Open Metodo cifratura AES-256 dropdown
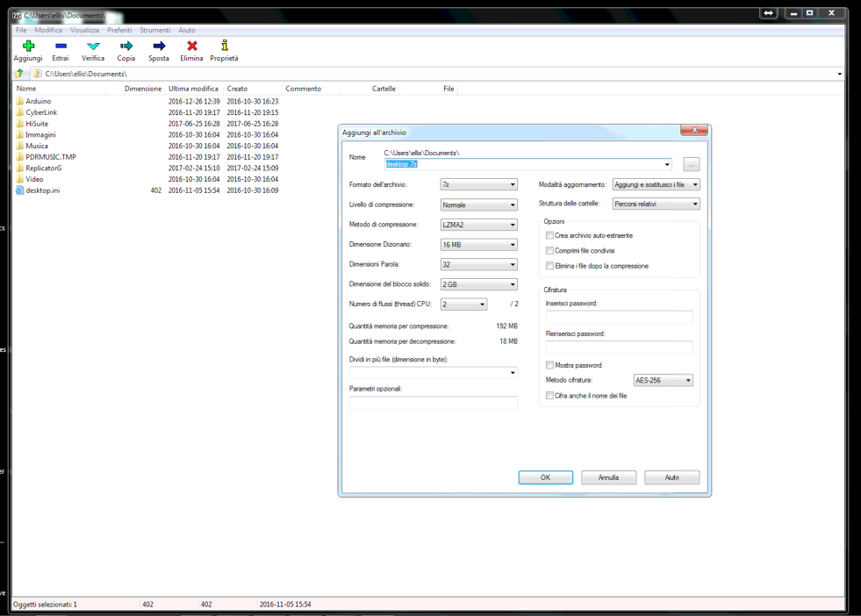 [x=663, y=381]
